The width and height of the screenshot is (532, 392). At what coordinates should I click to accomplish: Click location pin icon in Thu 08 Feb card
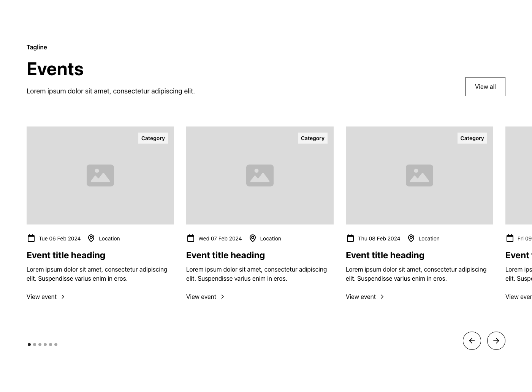click(411, 238)
